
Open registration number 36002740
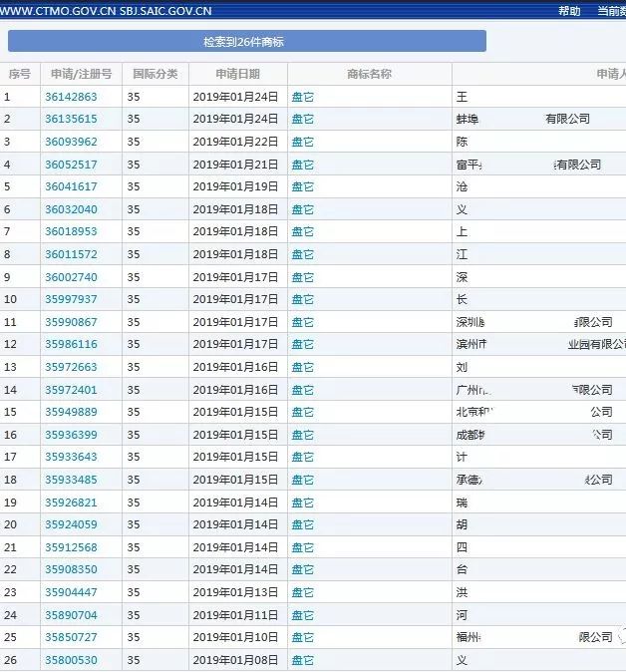71,277
